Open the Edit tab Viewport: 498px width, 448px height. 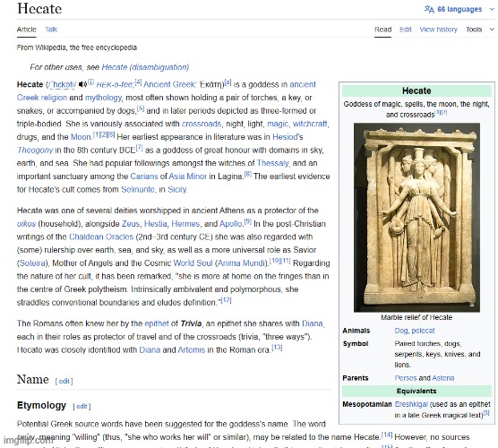pyautogui.click(x=406, y=30)
